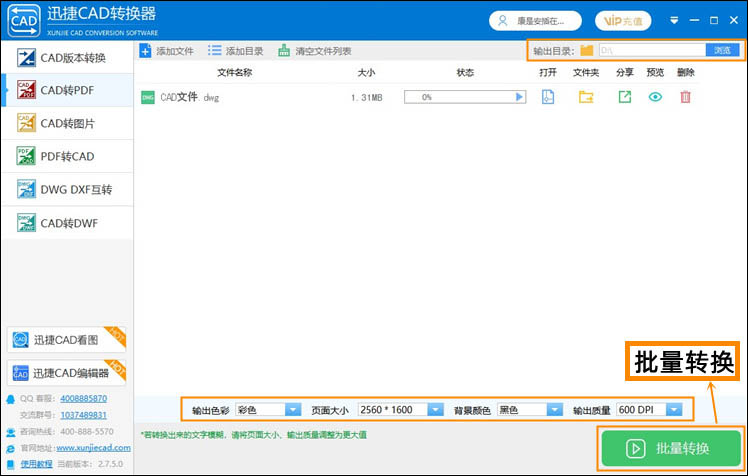Click the 浏览 browse button
Image resolution: width=748 pixels, height=476 pixels.
pyautogui.click(x=722, y=50)
